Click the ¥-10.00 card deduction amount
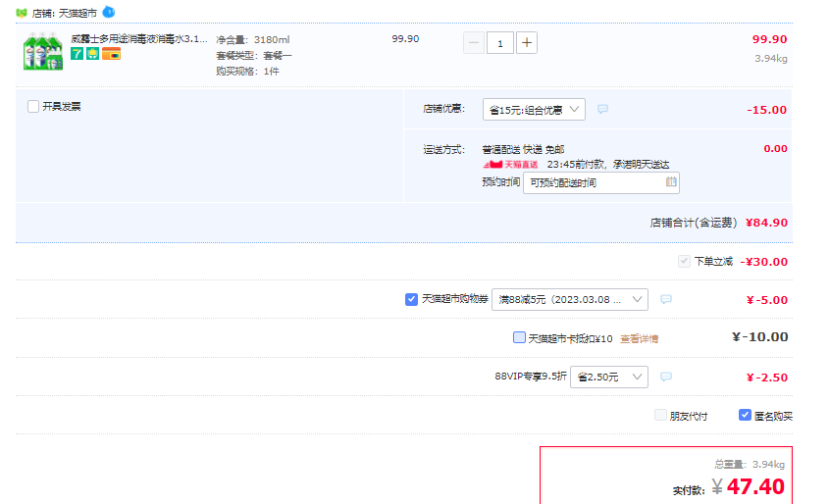 759,337
